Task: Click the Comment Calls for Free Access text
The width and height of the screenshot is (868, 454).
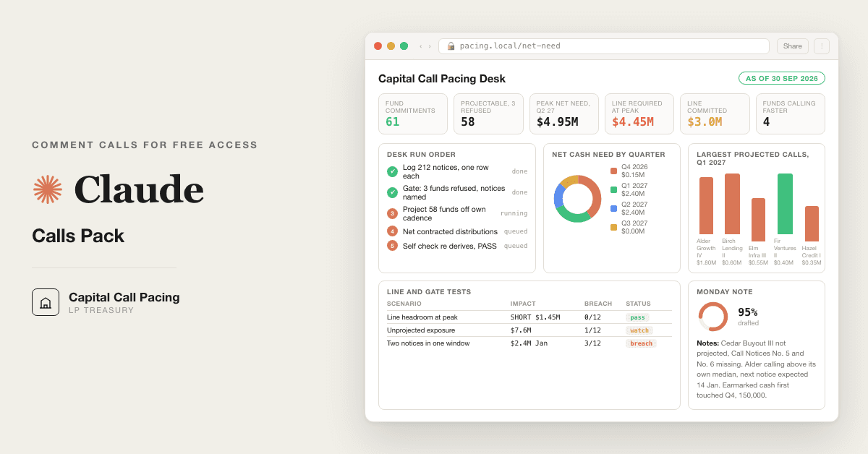Action: coord(145,145)
